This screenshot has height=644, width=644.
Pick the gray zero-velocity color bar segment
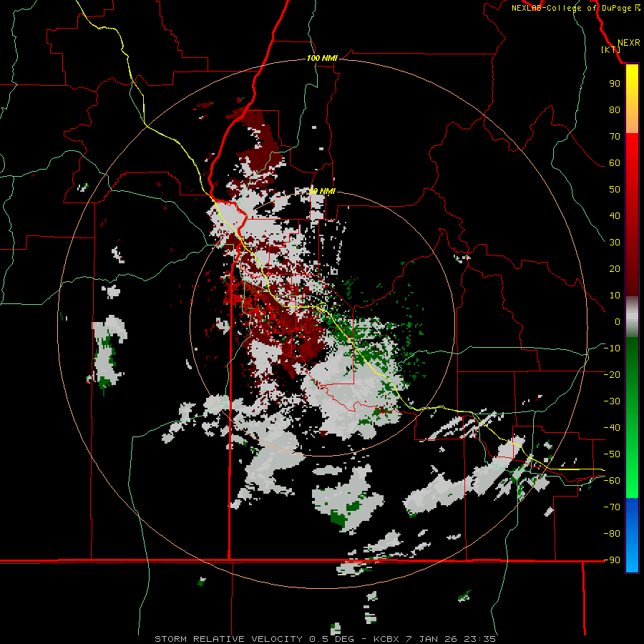[632, 317]
